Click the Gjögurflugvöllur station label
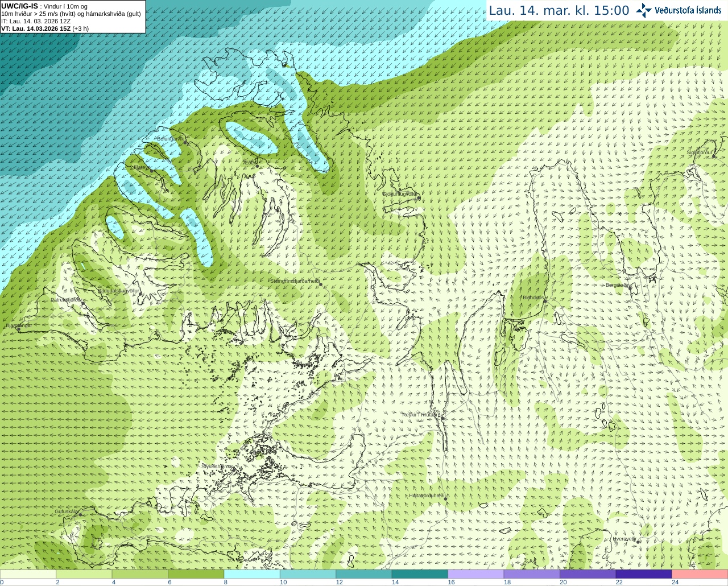 (x=400, y=194)
